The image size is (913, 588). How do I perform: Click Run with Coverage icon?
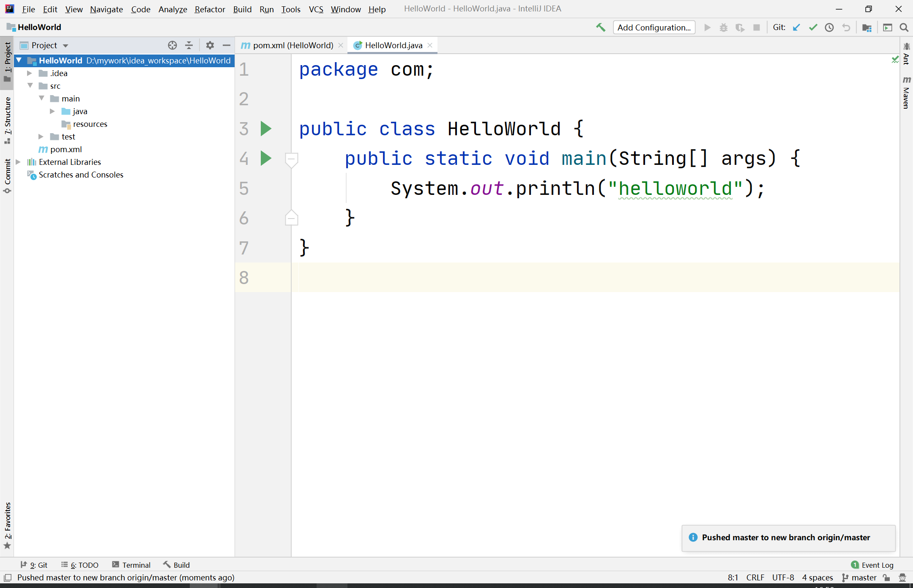[740, 27]
